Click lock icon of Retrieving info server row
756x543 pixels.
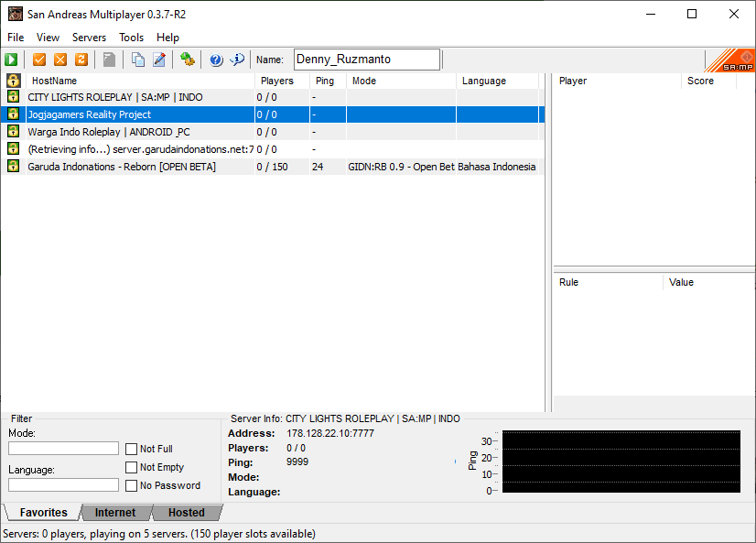point(13,149)
